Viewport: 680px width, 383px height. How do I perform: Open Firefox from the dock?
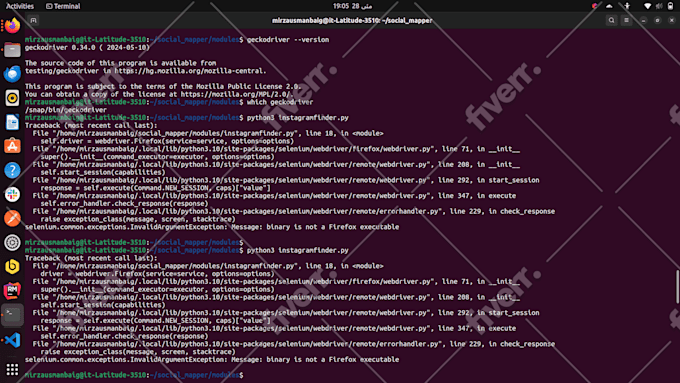[x=12, y=26]
